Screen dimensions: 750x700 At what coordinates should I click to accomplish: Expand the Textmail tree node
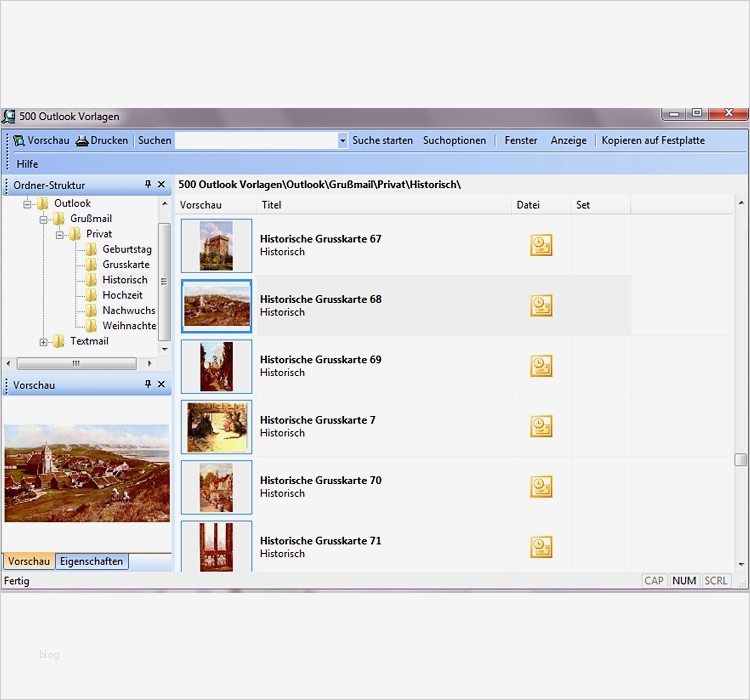click(44, 342)
